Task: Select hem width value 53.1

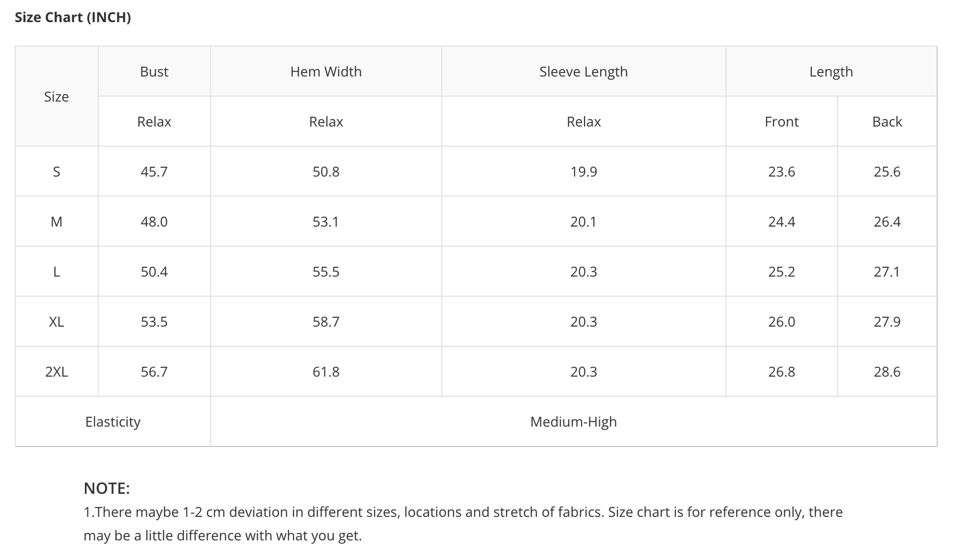Action: pyautogui.click(x=326, y=222)
